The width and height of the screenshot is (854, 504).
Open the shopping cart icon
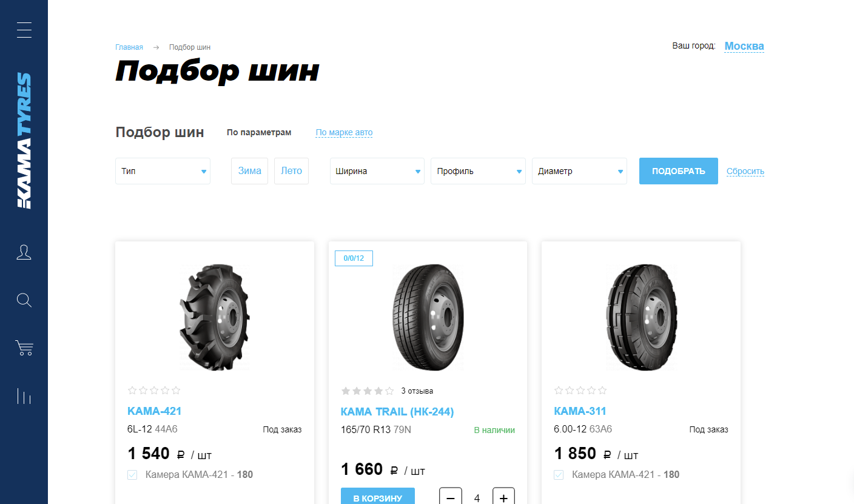[24, 348]
